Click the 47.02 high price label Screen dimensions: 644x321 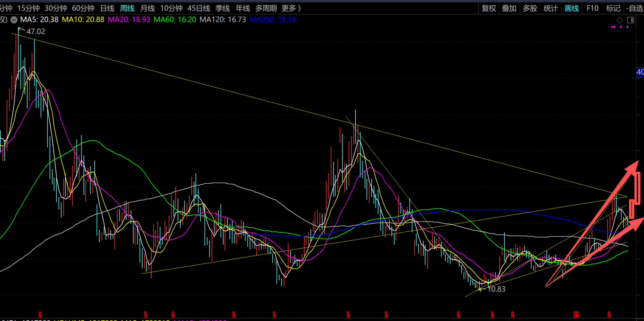point(36,31)
